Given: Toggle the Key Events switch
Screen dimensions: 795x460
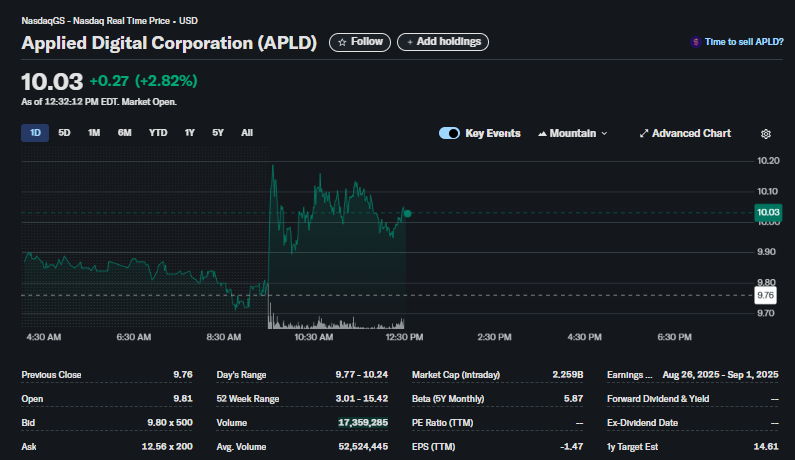Looking at the screenshot, I should [x=449, y=133].
